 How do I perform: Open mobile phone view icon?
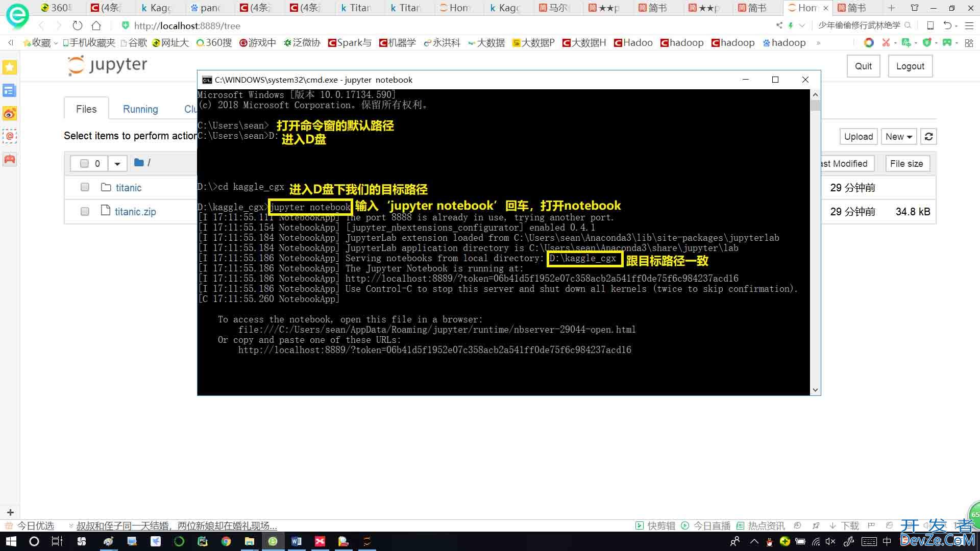pos(930,25)
